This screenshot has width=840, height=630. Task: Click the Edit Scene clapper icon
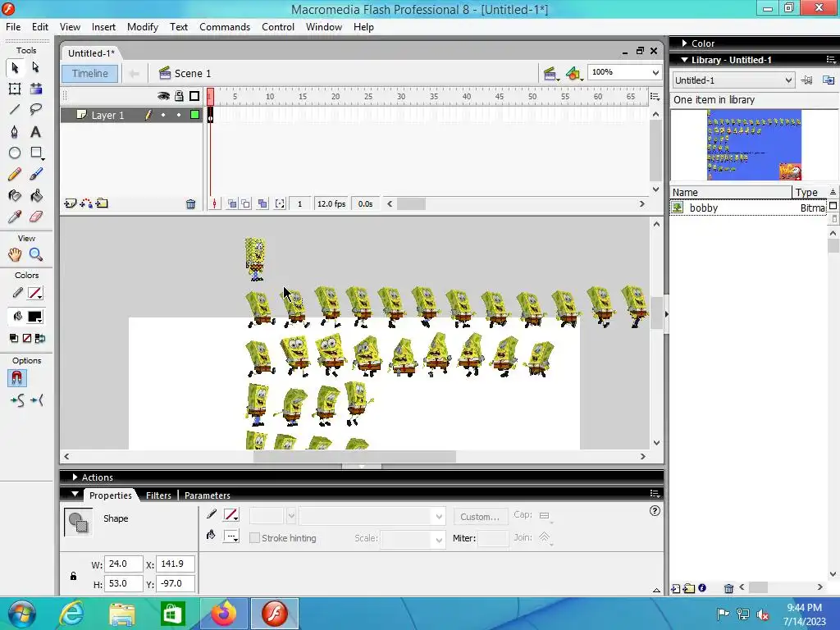pos(550,74)
